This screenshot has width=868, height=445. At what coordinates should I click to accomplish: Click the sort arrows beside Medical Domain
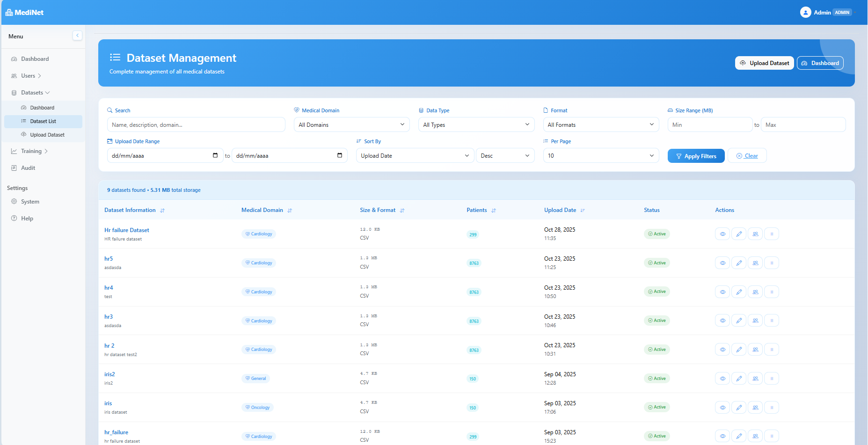point(291,211)
